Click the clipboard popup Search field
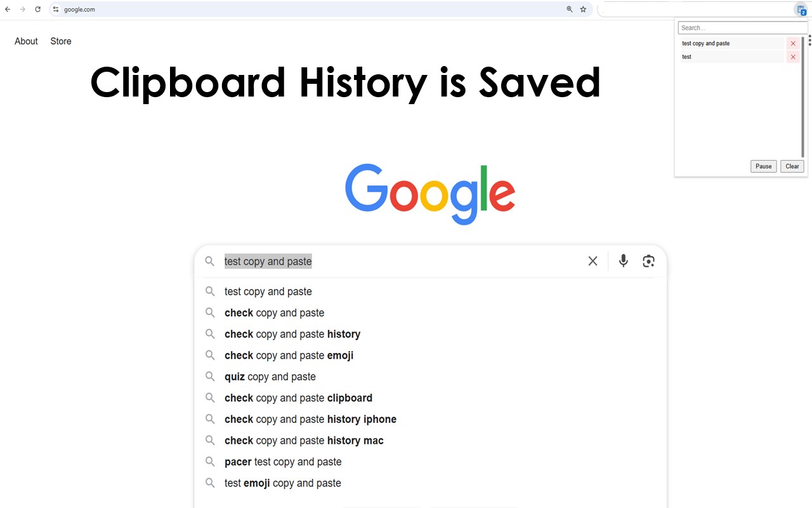 point(741,28)
